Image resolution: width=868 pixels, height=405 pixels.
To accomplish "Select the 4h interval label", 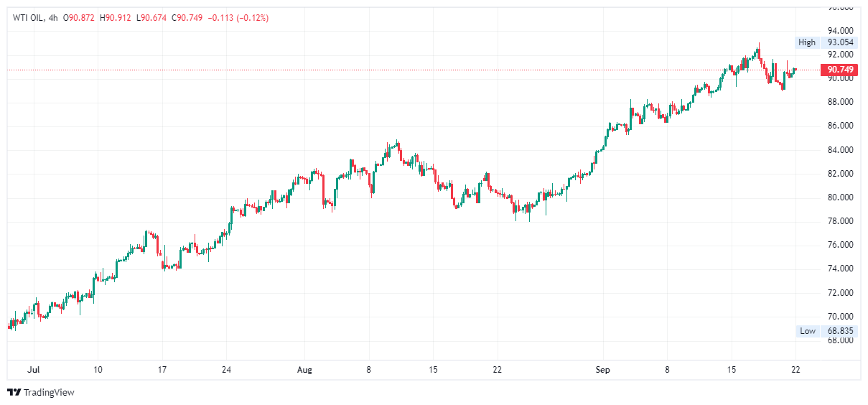I will (50, 17).
